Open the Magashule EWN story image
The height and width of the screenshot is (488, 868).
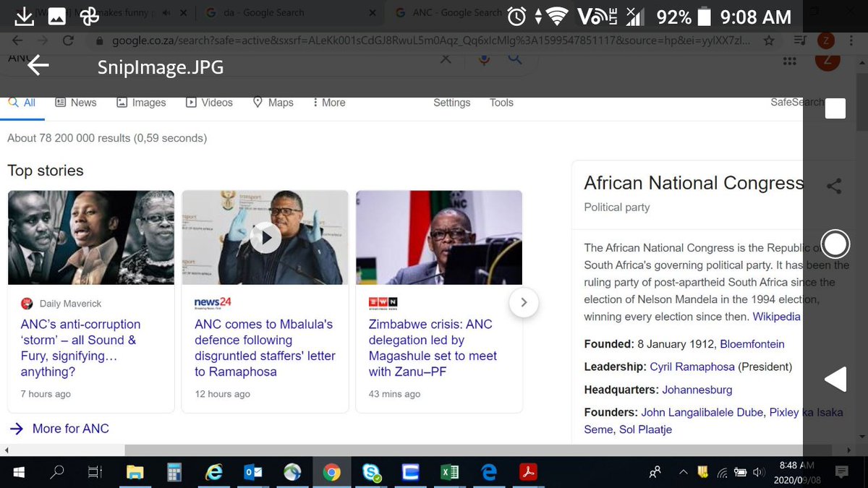[x=439, y=237]
